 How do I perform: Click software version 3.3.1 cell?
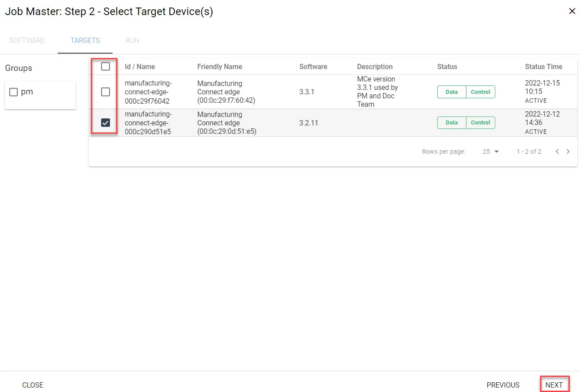307,92
